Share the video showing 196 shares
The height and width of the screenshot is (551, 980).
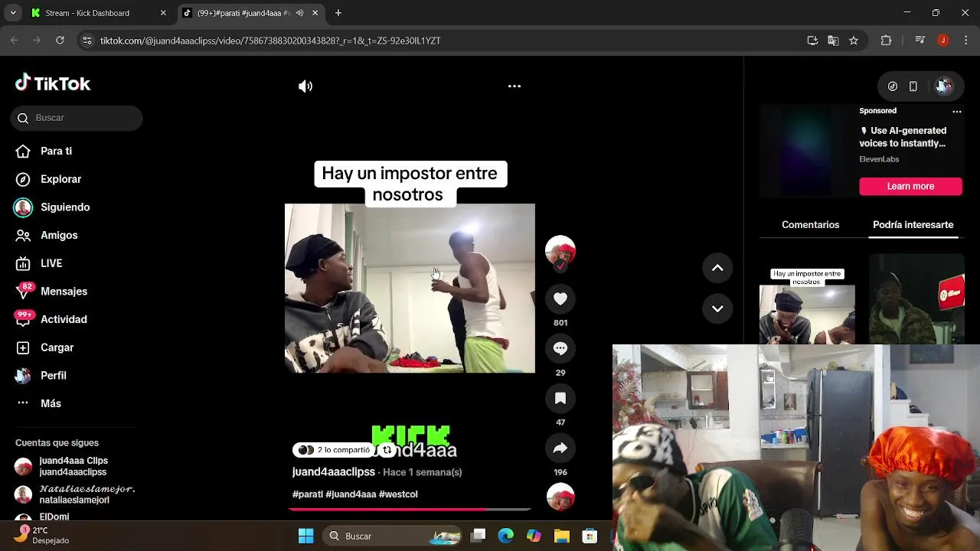coord(560,448)
